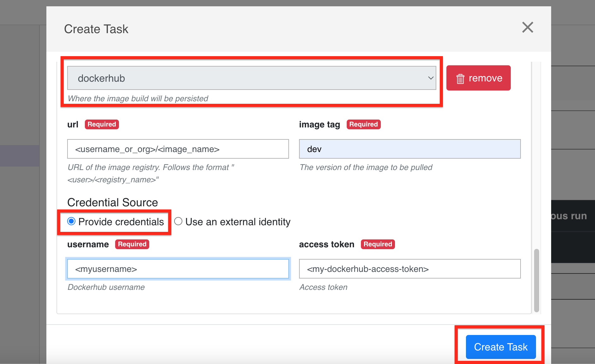Click 'Where the image build will be persisted' text

[x=138, y=98]
